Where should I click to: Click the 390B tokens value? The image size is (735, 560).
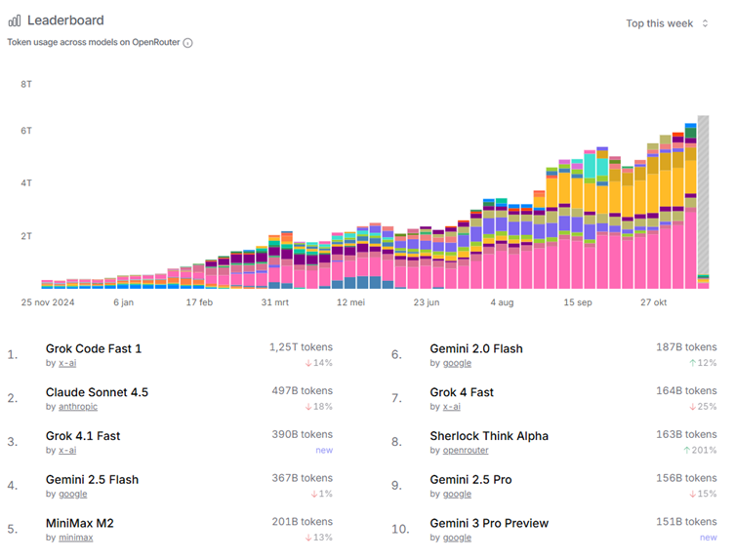303,434
